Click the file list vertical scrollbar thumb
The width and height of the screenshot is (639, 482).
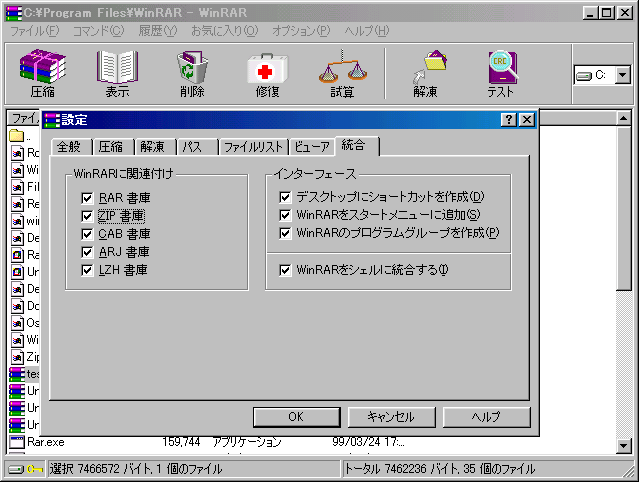pyautogui.click(x=624, y=208)
